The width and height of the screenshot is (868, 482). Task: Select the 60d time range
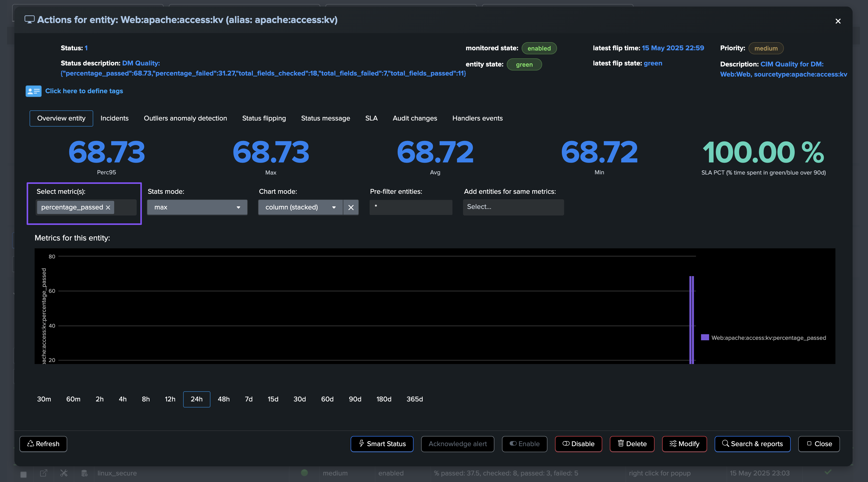pos(327,399)
